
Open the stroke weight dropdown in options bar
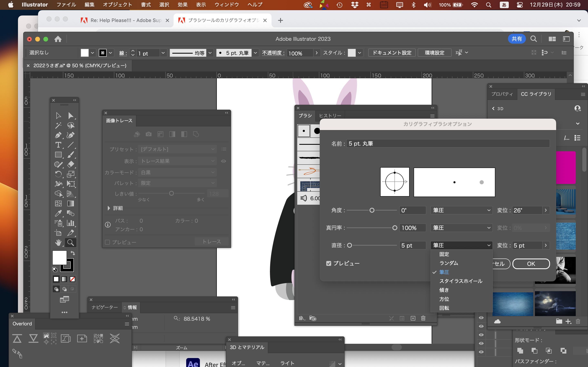(x=163, y=53)
